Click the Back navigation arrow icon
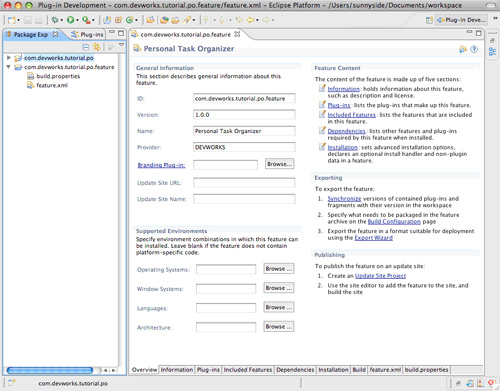The image size is (500, 391). coord(251,20)
